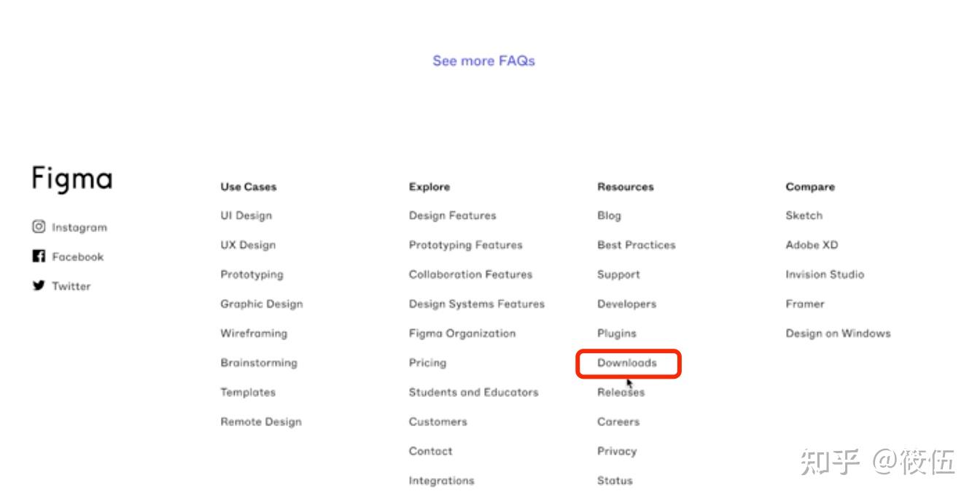Open the Sketch comparison link
This screenshot has width=980, height=502.
804,215
